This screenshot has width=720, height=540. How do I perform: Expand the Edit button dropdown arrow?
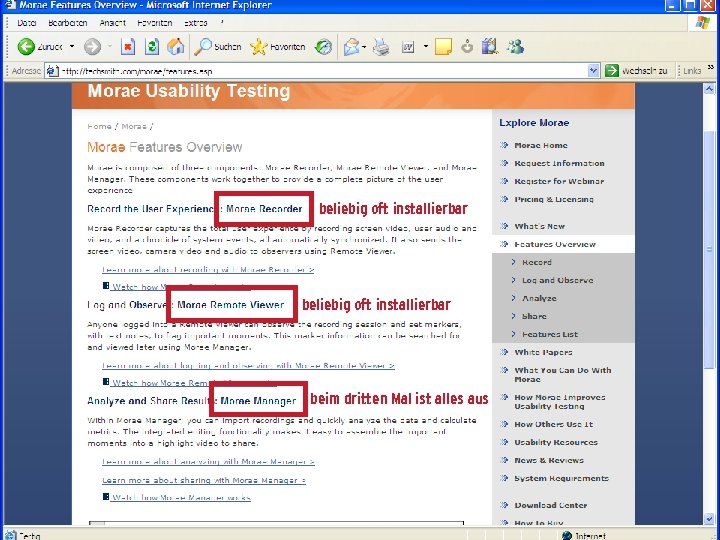[426, 46]
